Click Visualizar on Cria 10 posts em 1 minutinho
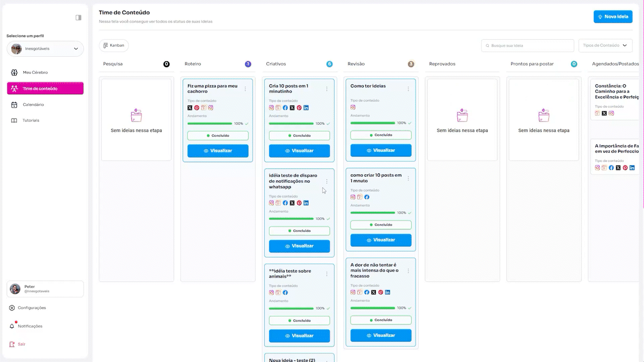This screenshot has height=362, width=644. coord(299,151)
